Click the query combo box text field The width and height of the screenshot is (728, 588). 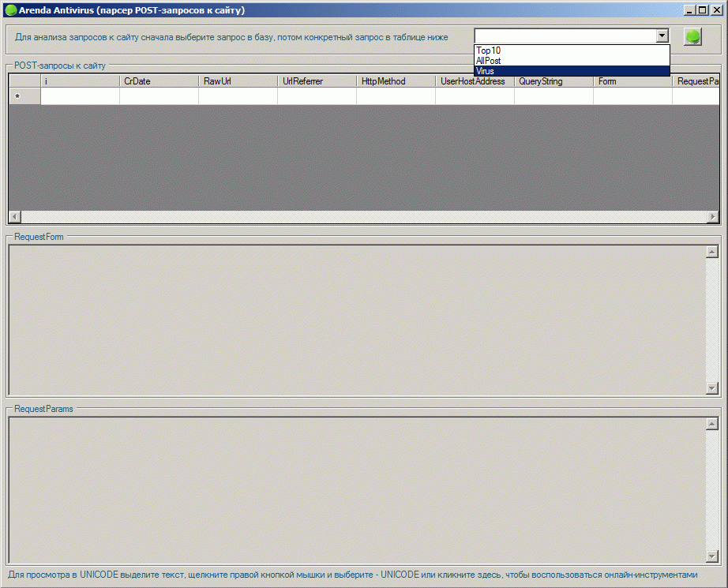565,36
